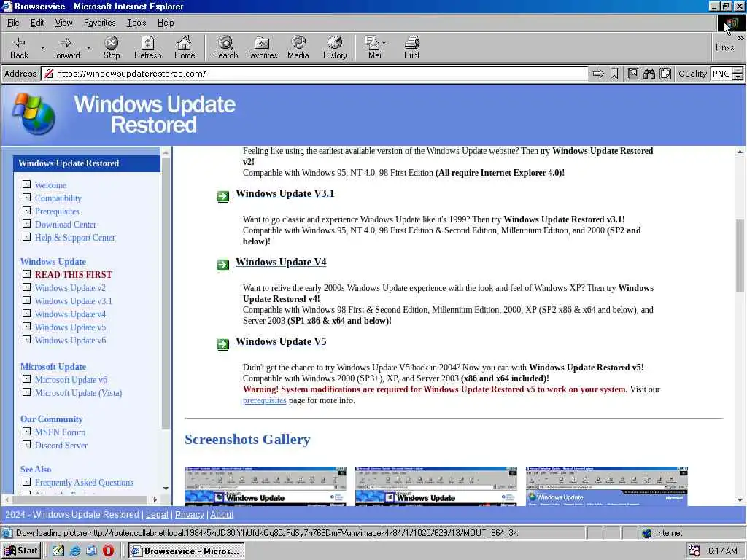Click the sidebar horizontal scrollbar thumb

(x=80, y=499)
